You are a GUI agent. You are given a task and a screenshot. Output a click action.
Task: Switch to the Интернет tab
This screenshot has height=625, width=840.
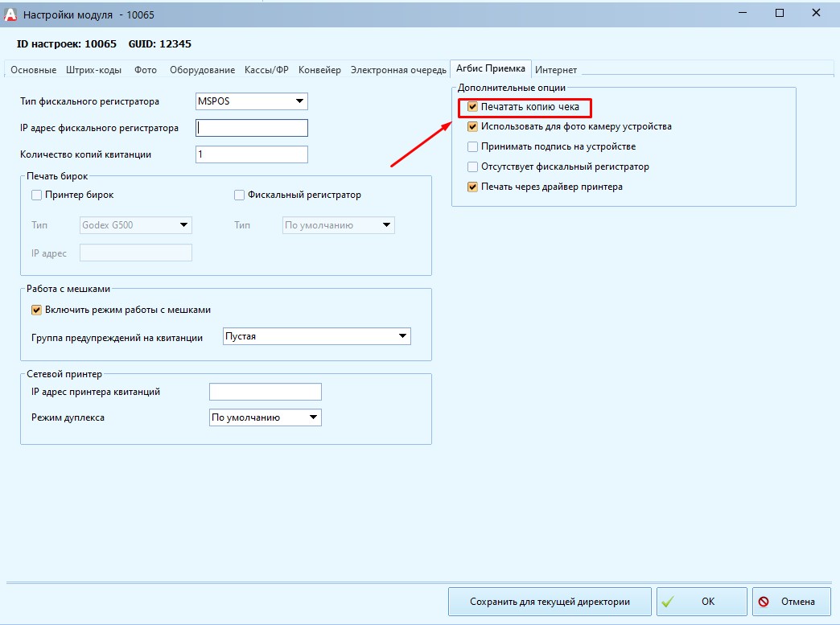[555, 70]
